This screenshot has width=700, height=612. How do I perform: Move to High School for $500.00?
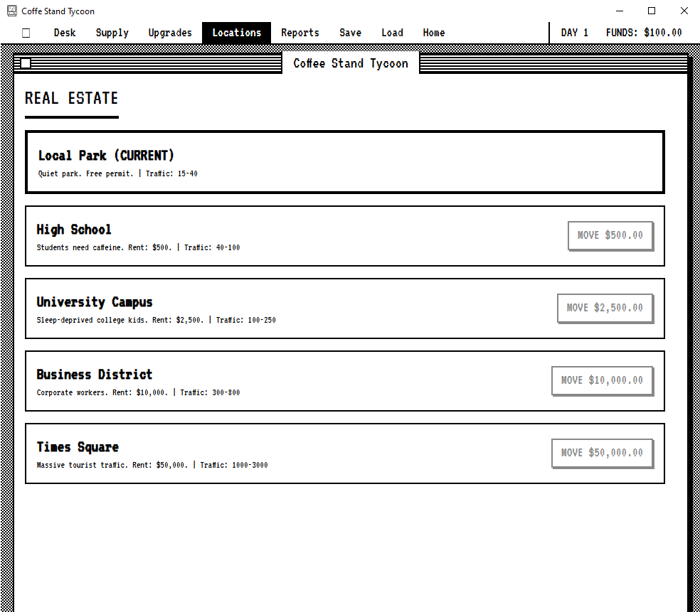[x=610, y=235]
